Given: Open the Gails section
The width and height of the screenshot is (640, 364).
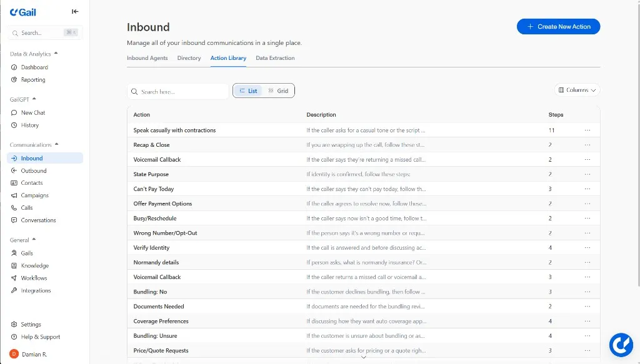Looking at the screenshot, I should pos(27,253).
